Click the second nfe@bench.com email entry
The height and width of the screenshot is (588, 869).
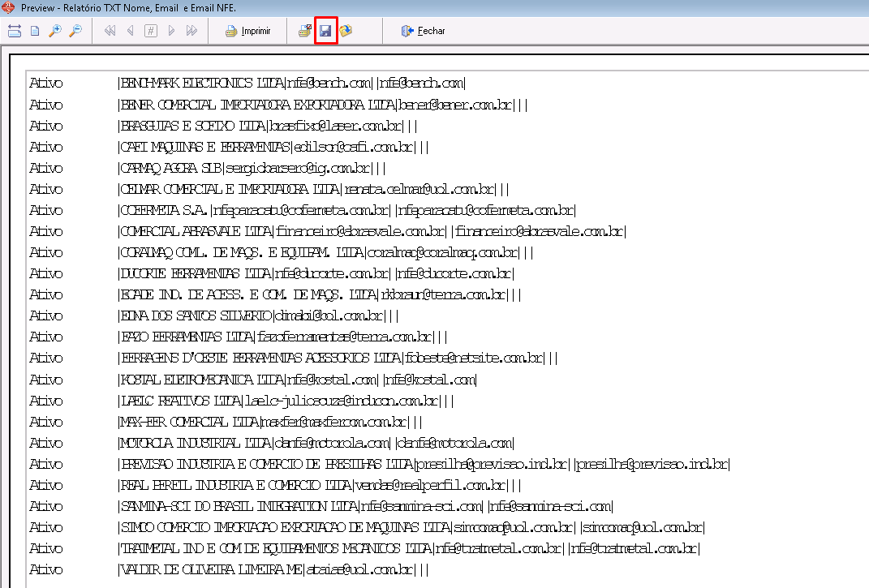pos(421,83)
